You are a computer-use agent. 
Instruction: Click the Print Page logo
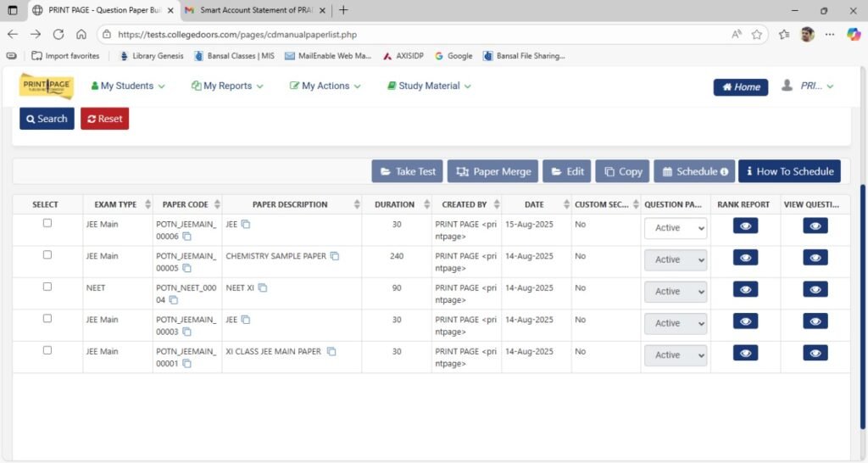pos(47,86)
